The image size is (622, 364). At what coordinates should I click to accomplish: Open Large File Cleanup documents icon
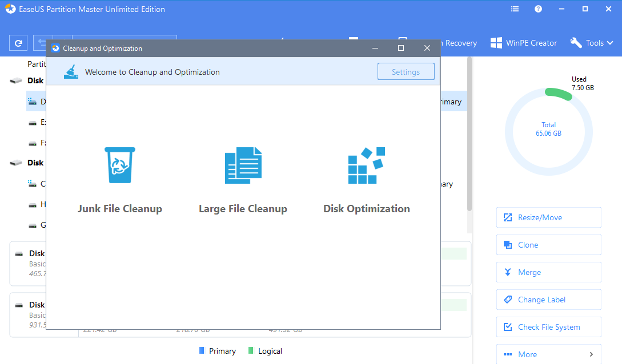(243, 165)
